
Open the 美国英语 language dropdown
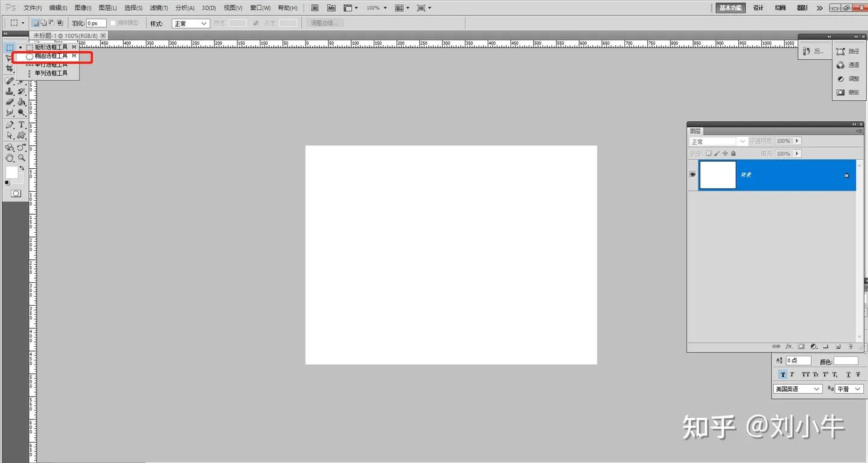pos(797,388)
